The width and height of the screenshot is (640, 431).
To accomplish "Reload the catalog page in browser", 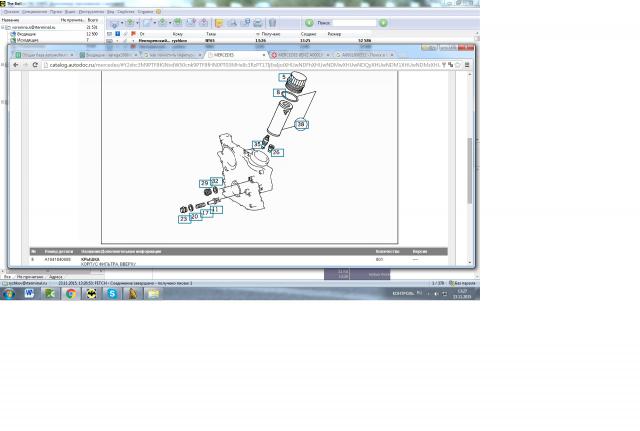I will tap(35, 64).
